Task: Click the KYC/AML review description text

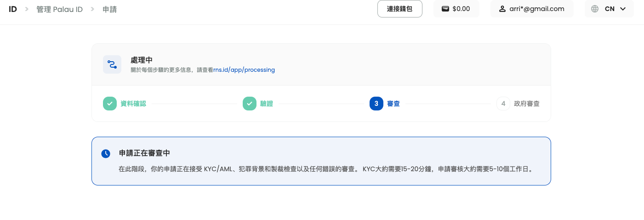Action: click(x=326, y=169)
